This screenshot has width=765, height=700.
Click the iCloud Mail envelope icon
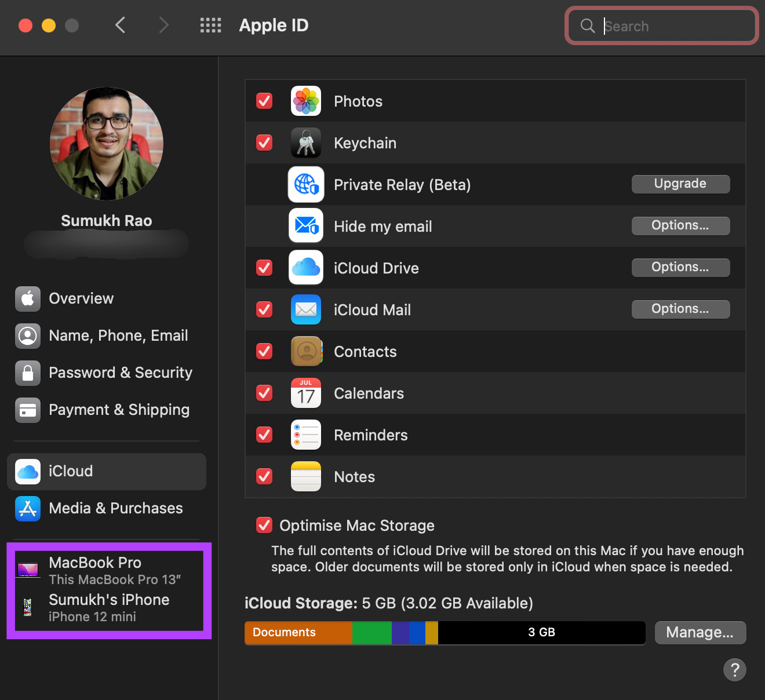[306, 309]
